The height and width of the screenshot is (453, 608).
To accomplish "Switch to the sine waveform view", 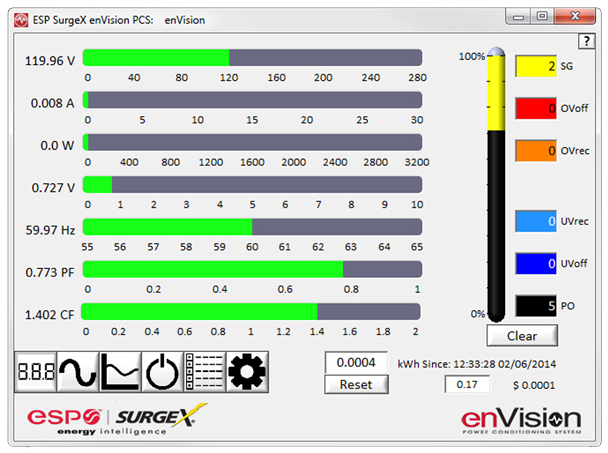I will (x=77, y=372).
